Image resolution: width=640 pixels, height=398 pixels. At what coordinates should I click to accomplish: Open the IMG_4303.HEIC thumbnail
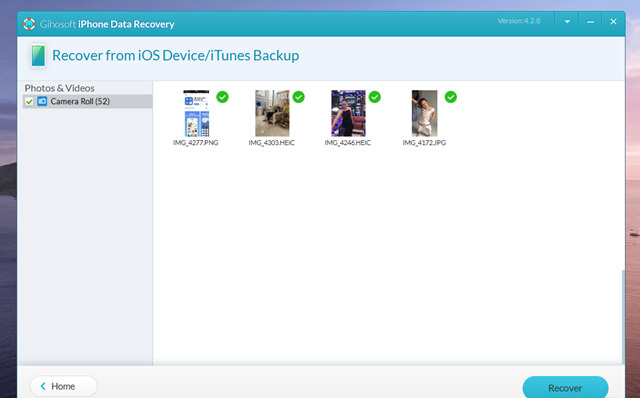click(x=272, y=113)
